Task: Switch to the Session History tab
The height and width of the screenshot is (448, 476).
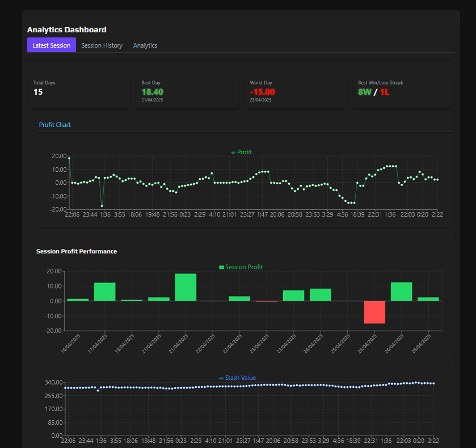Action: tap(102, 45)
